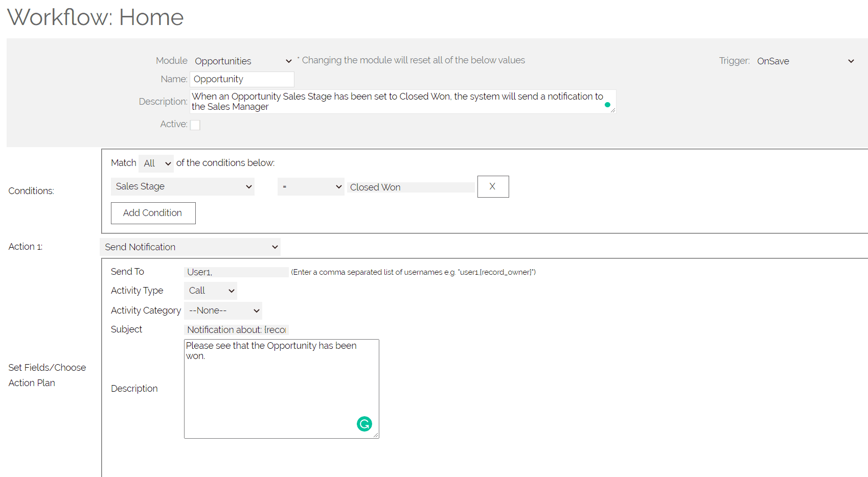This screenshot has width=868, height=477.
Task: Select the Sales Stage field dropdown
Action: pos(182,186)
